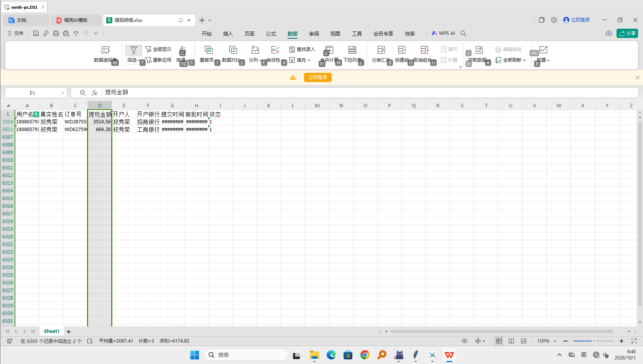Viewport: 643px width, 364px height.
Task: Open the 数据对比 data compare tool
Action: point(233,54)
